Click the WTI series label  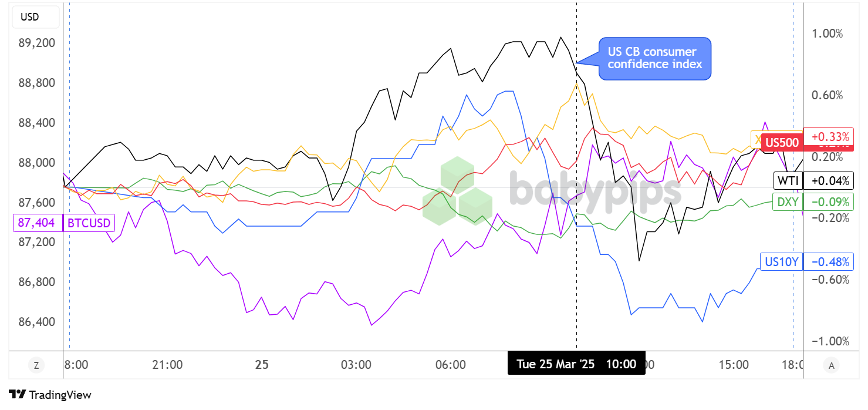(788, 180)
